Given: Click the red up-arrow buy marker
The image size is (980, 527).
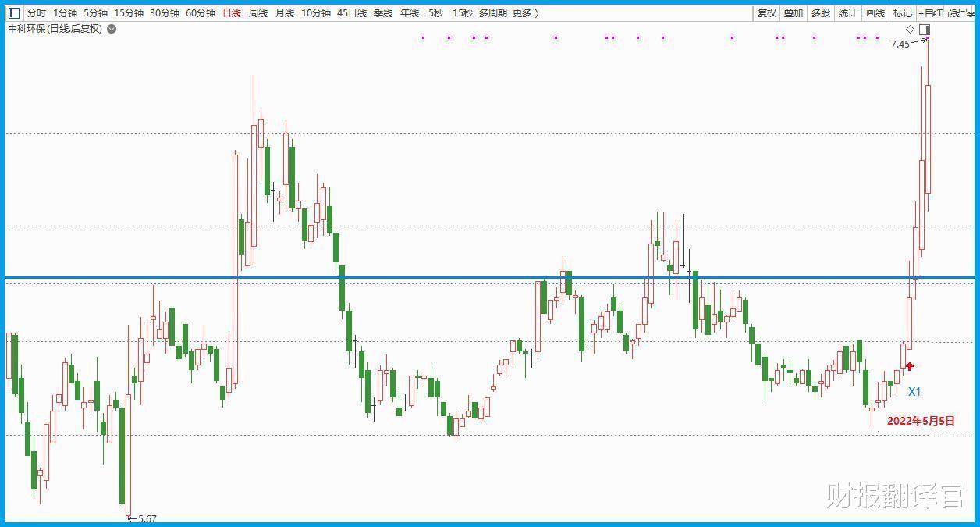Looking at the screenshot, I should (909, 366).
